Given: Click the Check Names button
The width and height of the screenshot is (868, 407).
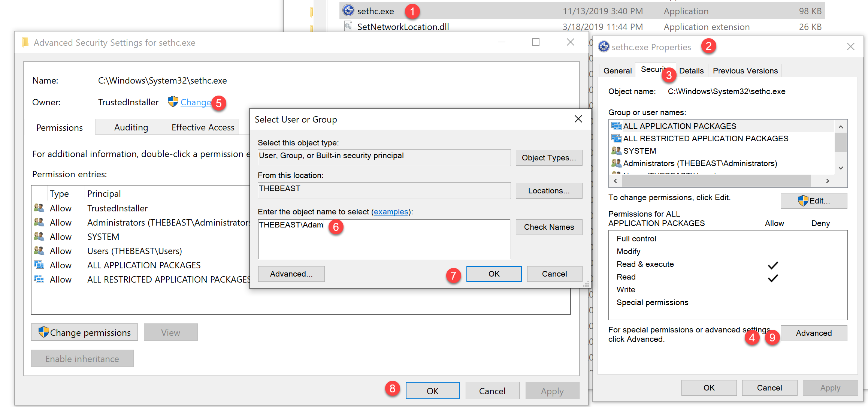Looking at the screenshot, I should coord(549,227).
